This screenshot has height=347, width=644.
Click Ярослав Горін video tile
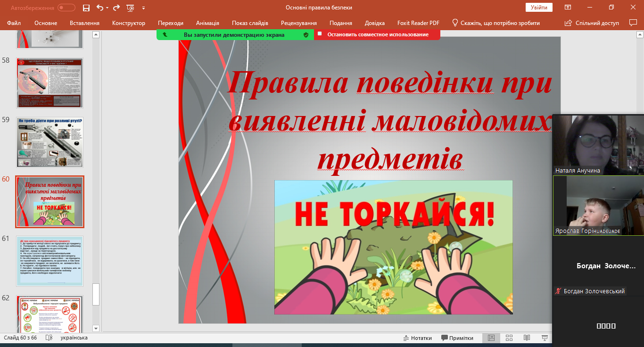click(x=598, y=206)
